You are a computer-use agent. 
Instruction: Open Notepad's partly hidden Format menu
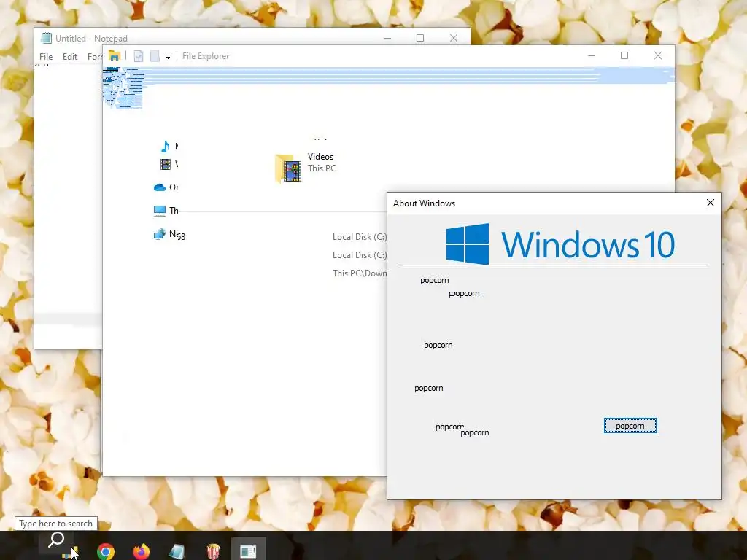[x=95, y=57]
